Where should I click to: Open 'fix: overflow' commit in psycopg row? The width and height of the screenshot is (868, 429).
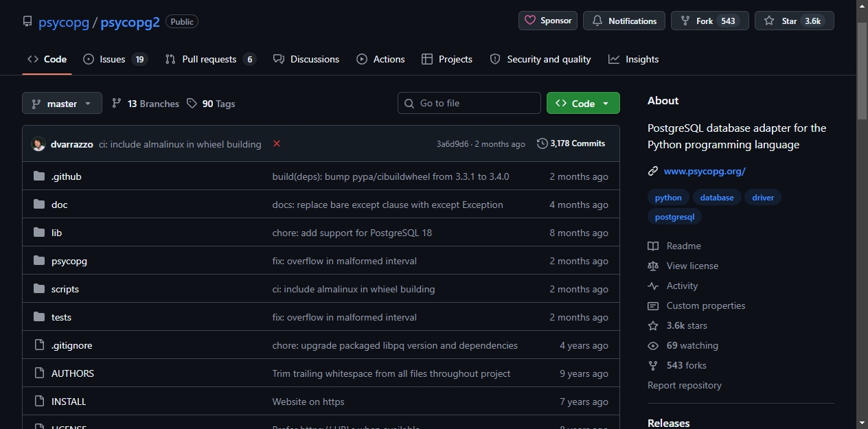coord(345,261)
